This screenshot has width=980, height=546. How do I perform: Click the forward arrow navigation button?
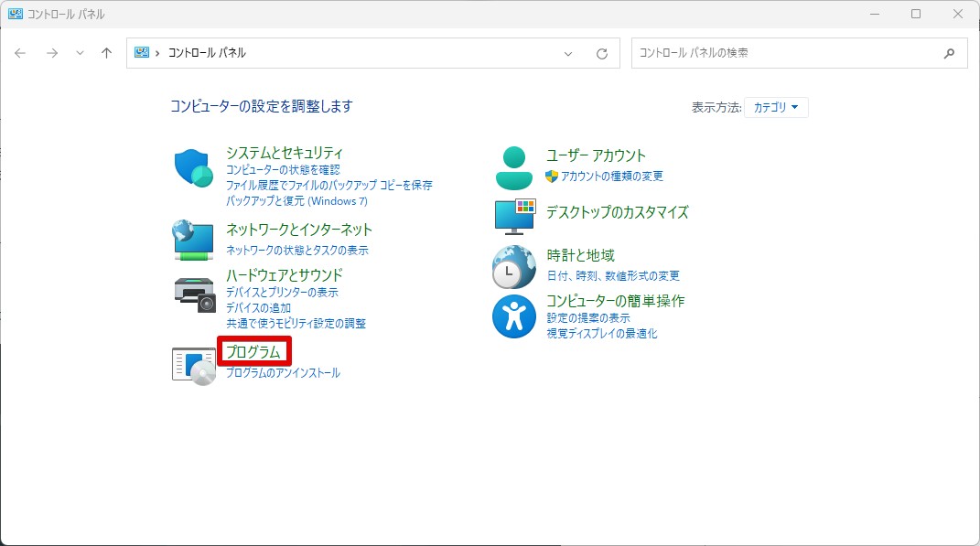pos(52,53)
